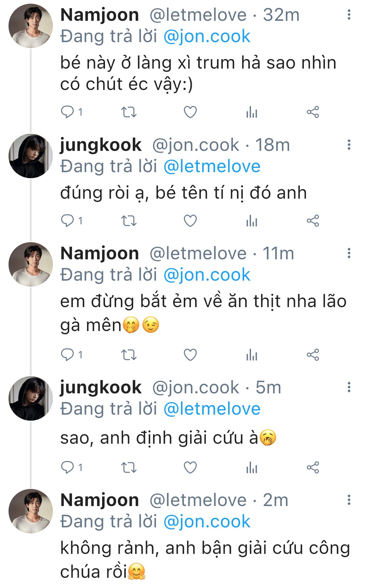The height and width of the screenshot is (588, 367).
Task: Open more options on jungkook's 5m tweet
Action: pos(349,387)
